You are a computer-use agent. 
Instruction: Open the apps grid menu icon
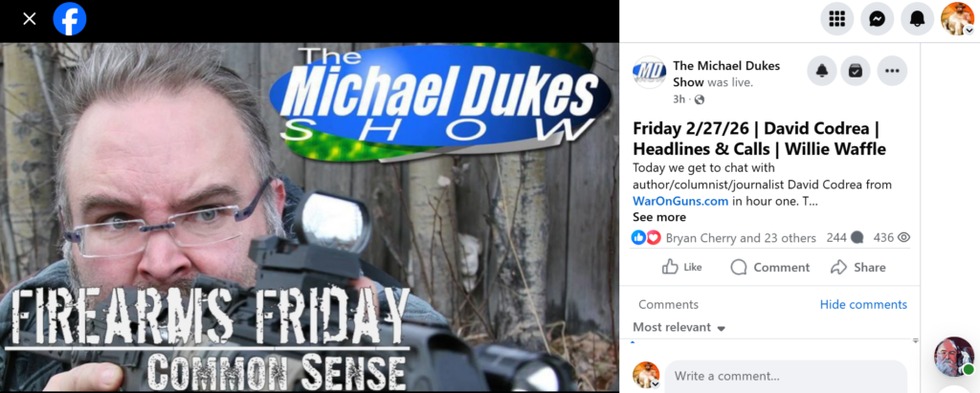click(x=836, y=19)
